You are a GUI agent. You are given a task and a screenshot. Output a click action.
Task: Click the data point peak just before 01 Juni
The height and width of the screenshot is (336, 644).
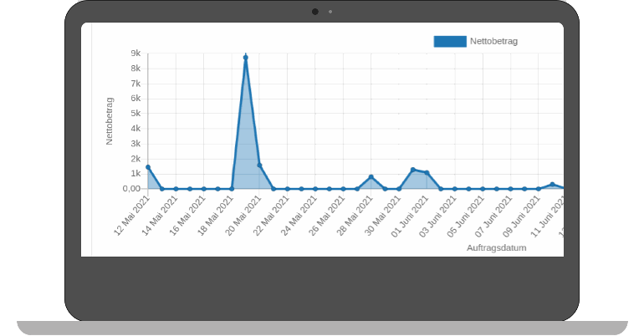(413, 170)
